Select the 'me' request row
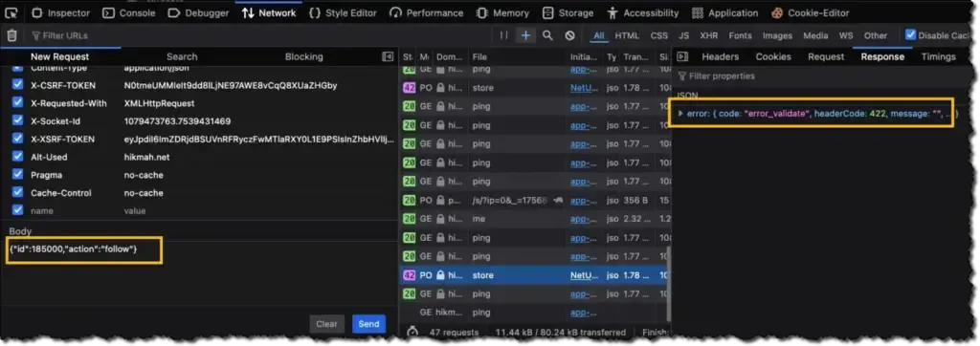The width and height of the screenshot is (980, 346). pyautogui.click(x=534, y=219)
